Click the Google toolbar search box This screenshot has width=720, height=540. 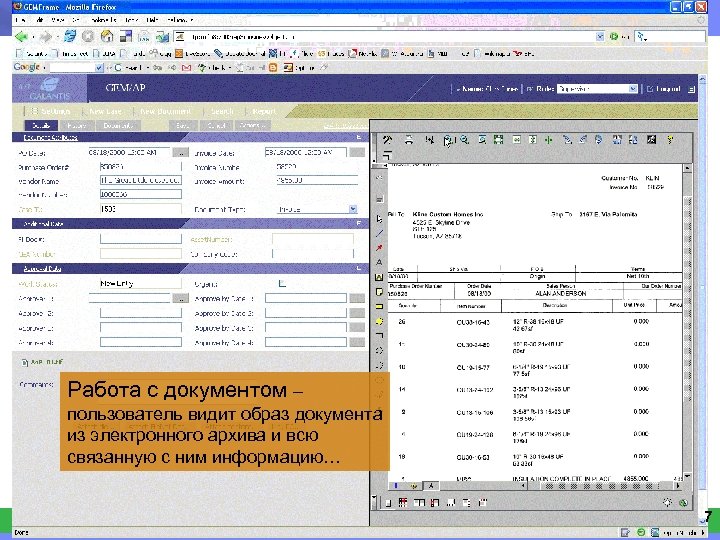pos(72,68)
